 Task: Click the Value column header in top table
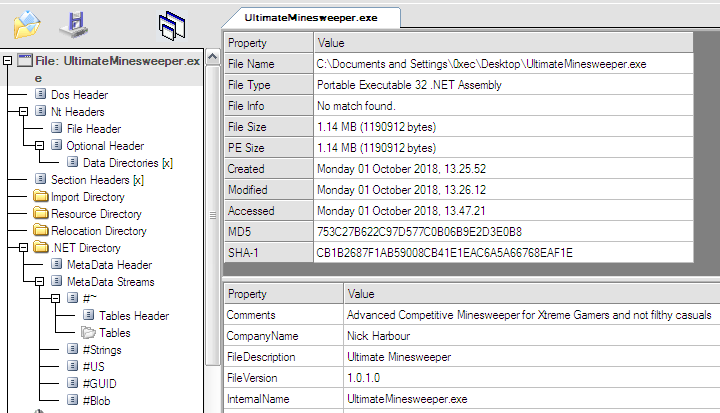[503, 43]
